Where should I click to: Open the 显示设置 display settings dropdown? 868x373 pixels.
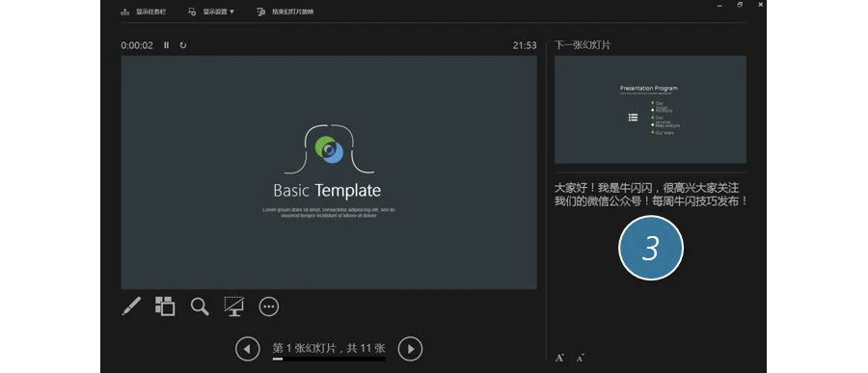(x=211, y=11)
